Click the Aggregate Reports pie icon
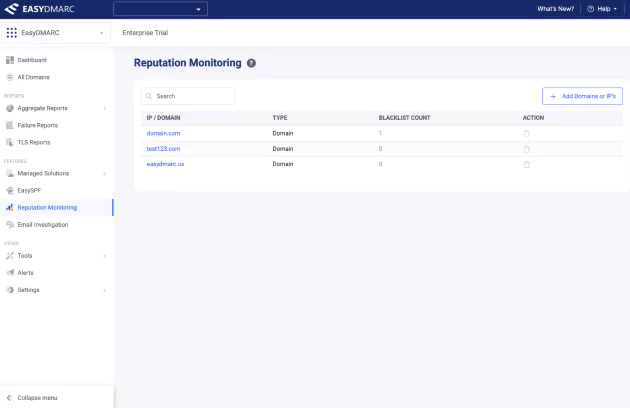 tap(10, 108)
